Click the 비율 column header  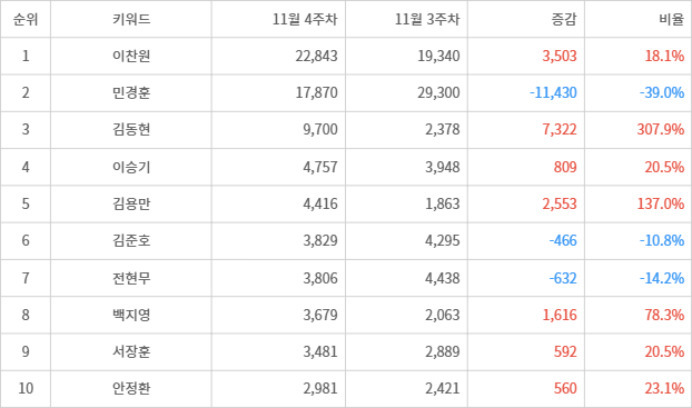[x=665, y=19]
